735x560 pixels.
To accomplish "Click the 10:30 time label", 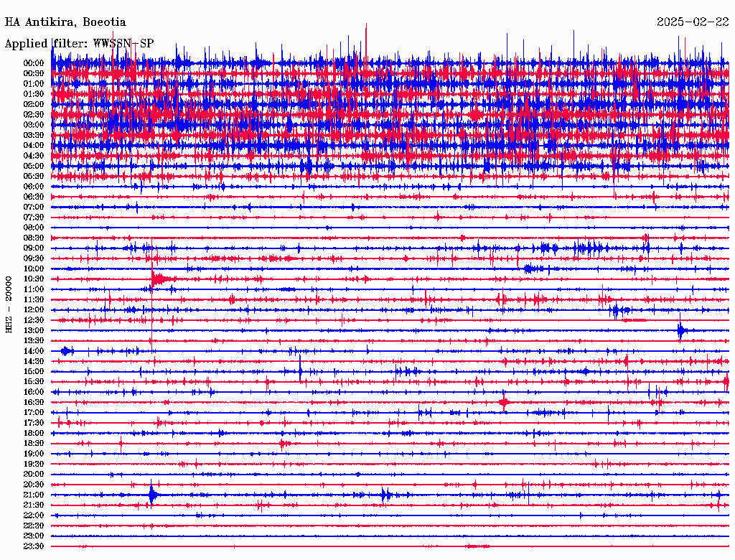I will point(34,279).
